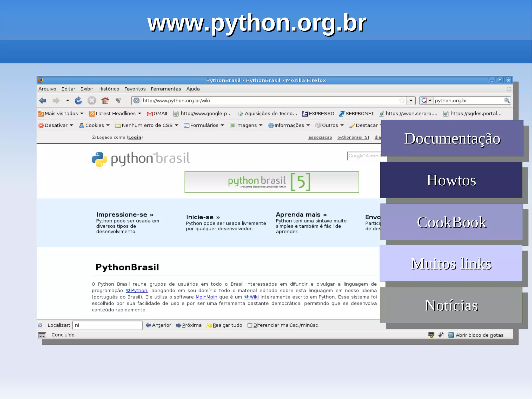The width and height of the screenshot is (532, 399).
Task: Click the python brasil [5] banner
Action: coord(271,182)
